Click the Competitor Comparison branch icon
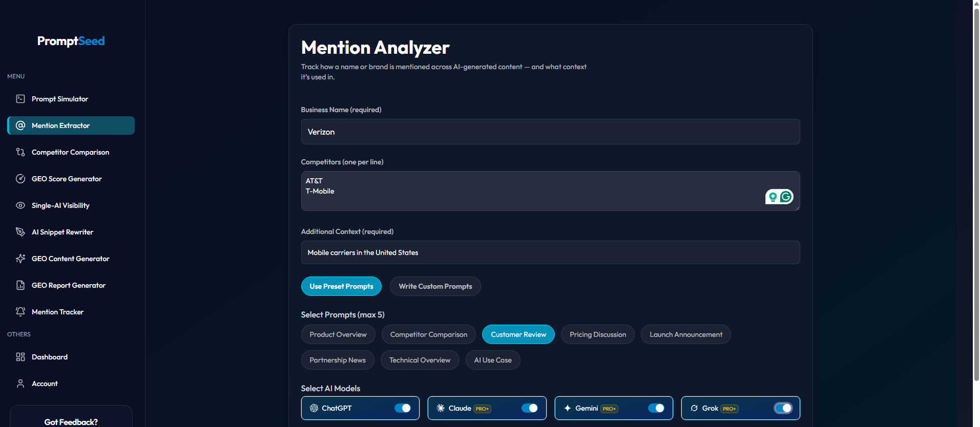 [x=20, y=152]
